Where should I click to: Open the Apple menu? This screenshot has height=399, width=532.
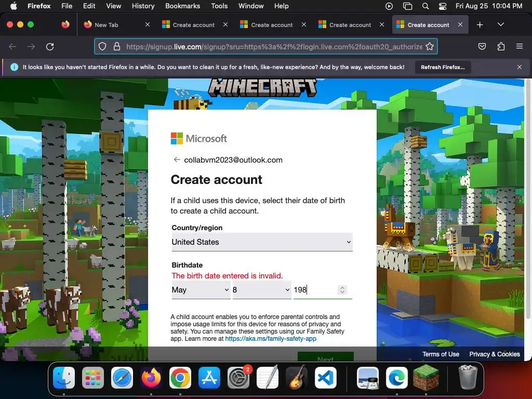[x=14, y=6]
